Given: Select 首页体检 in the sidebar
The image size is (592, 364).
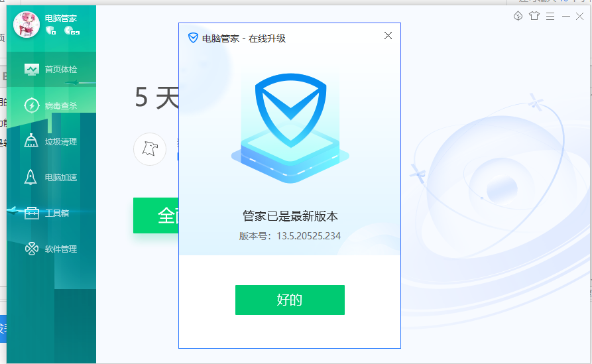Looking at the screenshot, I should (x=51, y=70).
